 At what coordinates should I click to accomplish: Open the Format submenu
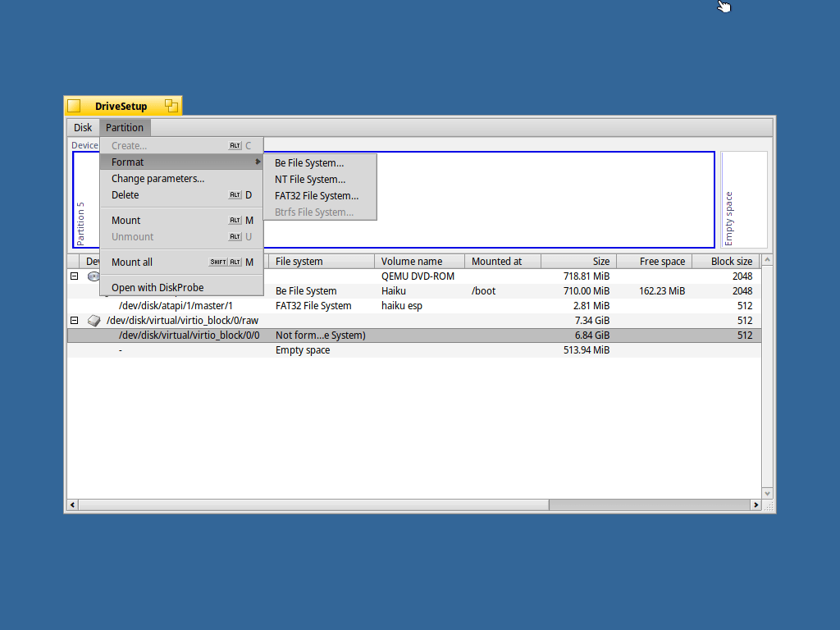(x=181, y=162)
